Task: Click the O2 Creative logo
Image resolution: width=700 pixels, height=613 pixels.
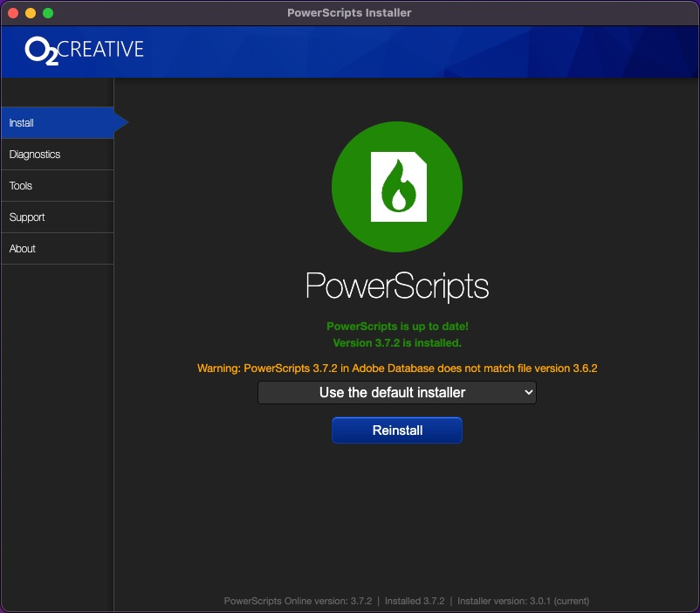Action: point(85,50)
